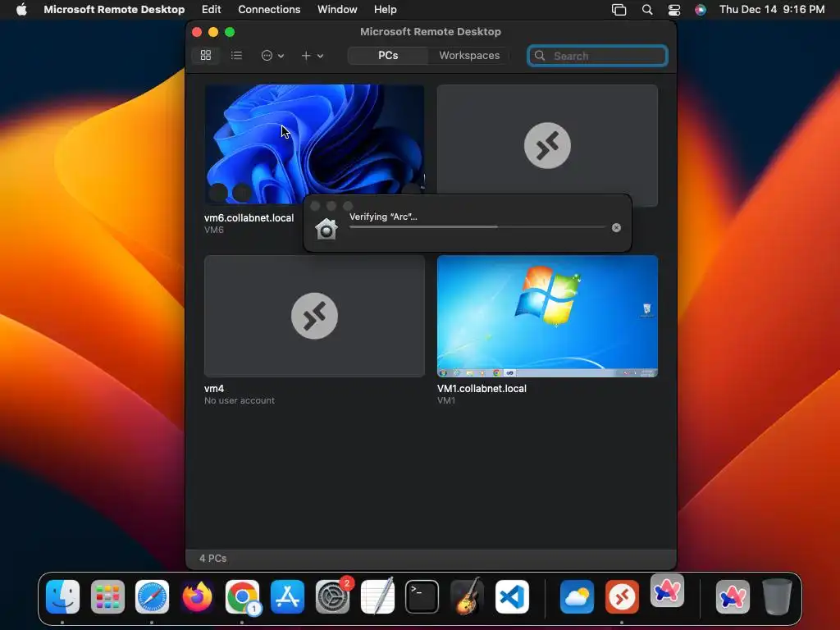Open App Store from the Dock
The width and height of the screenshot is (840, 630).
click(288, 596)
